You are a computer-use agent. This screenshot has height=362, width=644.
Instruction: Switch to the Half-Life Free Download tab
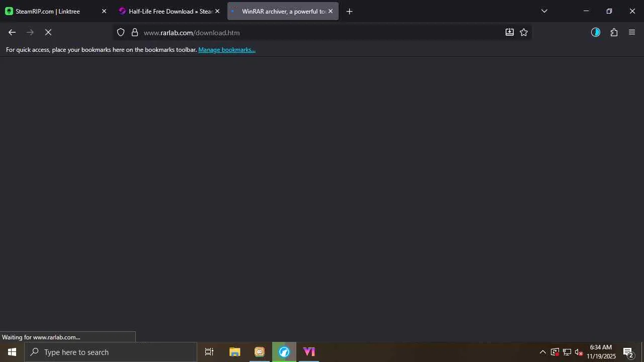pos(170,11)
